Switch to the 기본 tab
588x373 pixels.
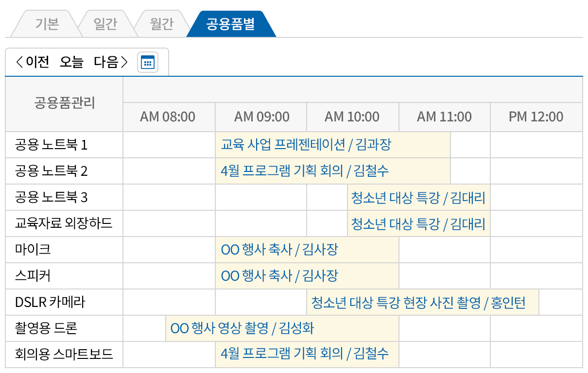click(46, 24)
